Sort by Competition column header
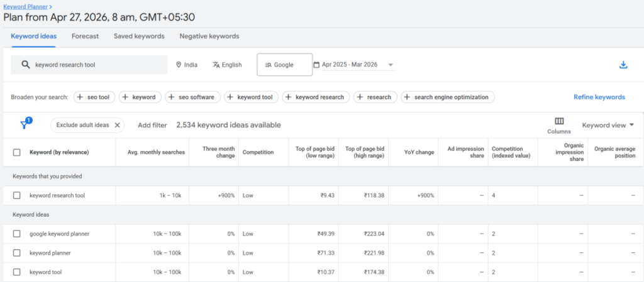644x282 pixels. (258, 153)
